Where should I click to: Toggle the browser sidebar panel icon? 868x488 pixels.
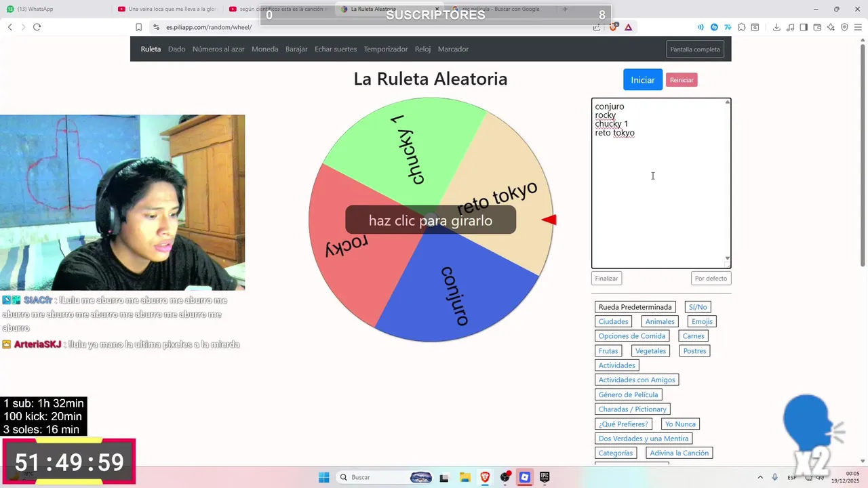point(804,27)
